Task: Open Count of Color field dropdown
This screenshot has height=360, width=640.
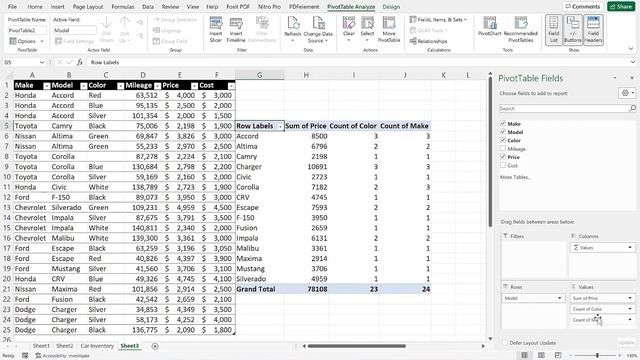Action: pyautogui.click(x=630, y=309)
